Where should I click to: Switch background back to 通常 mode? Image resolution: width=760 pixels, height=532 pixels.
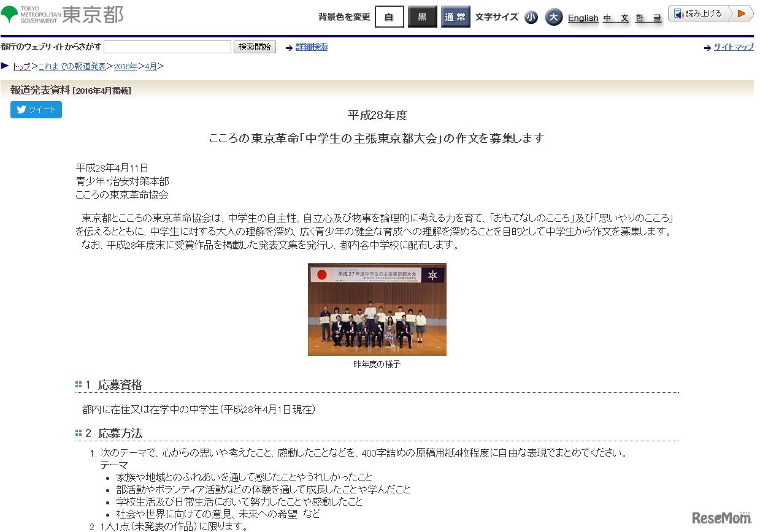click(x=455, y=17)
